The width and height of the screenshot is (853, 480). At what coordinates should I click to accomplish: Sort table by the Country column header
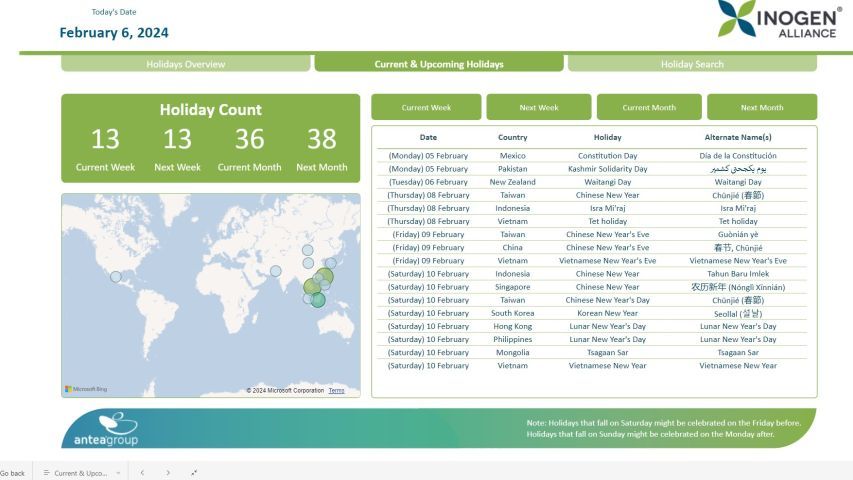click(512, 137)
